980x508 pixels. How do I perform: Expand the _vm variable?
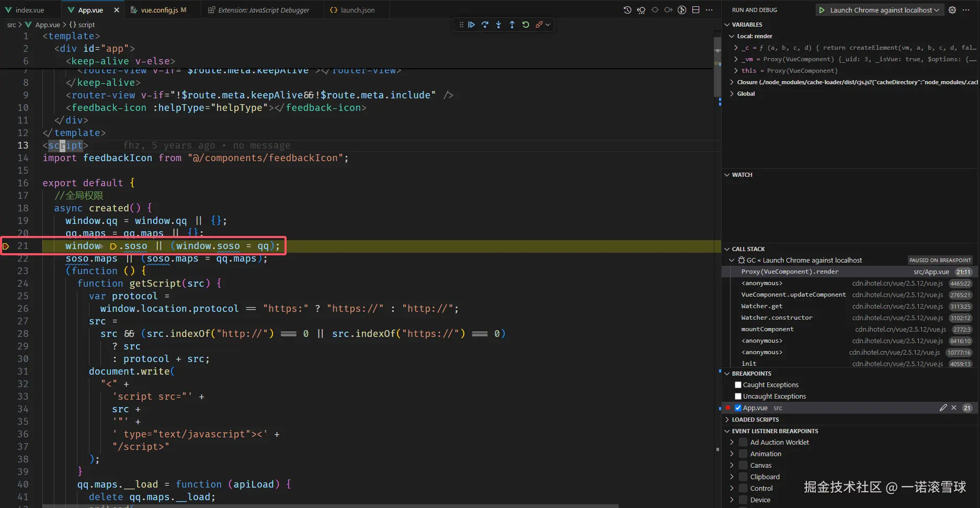(736, 59)
